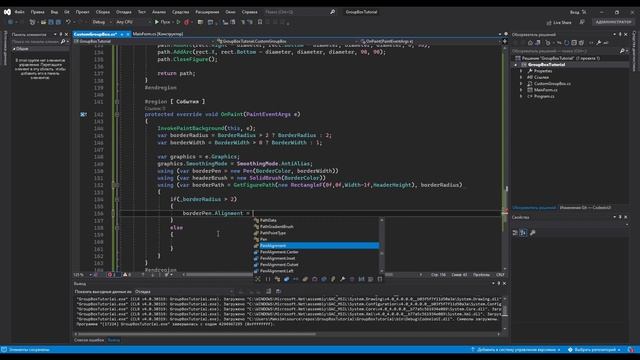This screenshot has height=360, width=640.
Task: Open the CustomGroupBox class navigation dropdown
Action: [x=288, y=41]
